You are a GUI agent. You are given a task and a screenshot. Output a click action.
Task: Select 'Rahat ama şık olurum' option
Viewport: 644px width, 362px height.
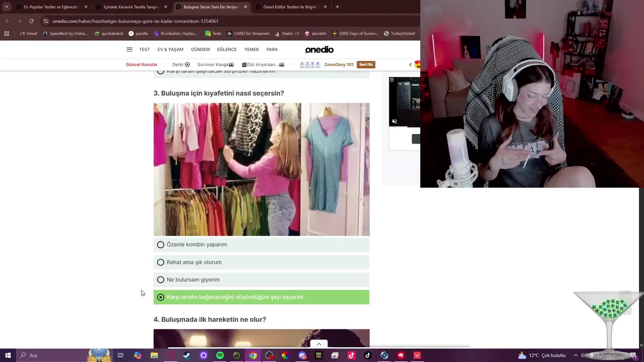[261, 262]
